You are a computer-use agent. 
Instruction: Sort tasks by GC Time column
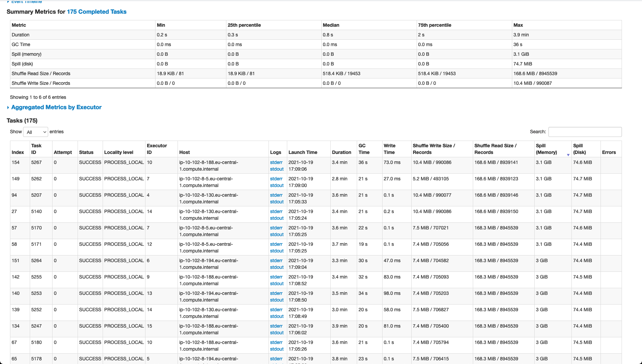tap(364, 149)
